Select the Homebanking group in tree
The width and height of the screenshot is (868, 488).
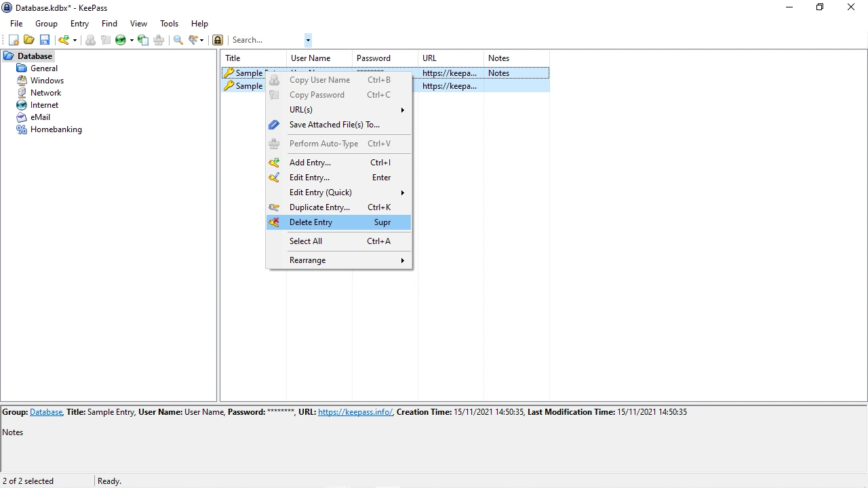click(56, 129)
